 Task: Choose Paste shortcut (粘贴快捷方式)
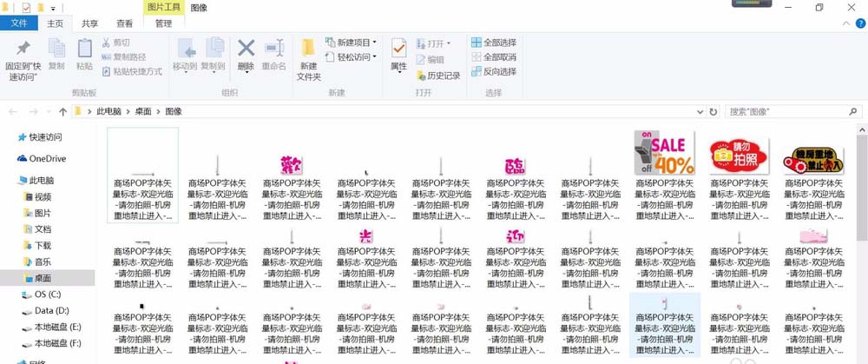pyautogui.click(x=132, y=71)
